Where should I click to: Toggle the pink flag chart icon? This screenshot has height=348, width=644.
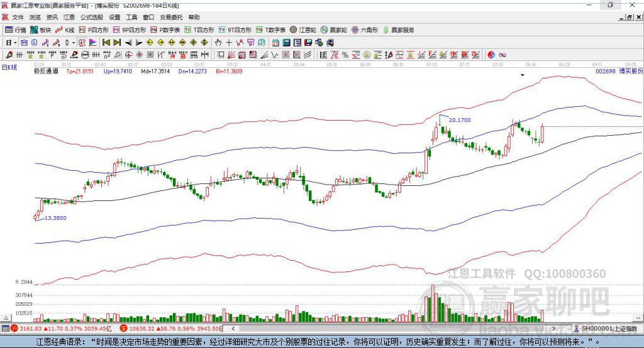tap(93, 43)
